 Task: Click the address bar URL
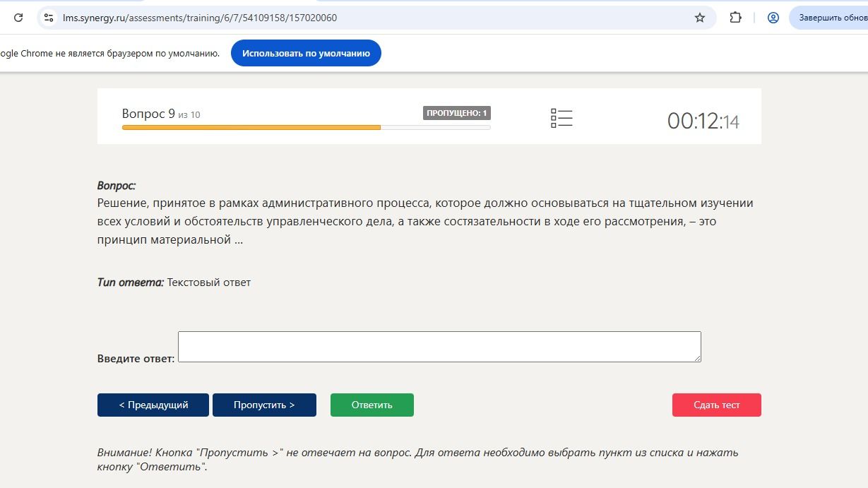[200, 18]
